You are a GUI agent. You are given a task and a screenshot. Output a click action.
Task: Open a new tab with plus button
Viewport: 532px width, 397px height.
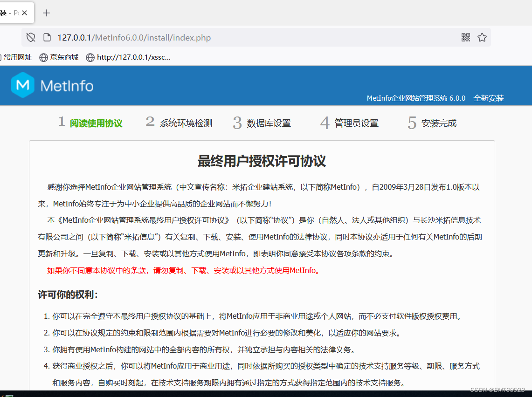coord(47,13)
